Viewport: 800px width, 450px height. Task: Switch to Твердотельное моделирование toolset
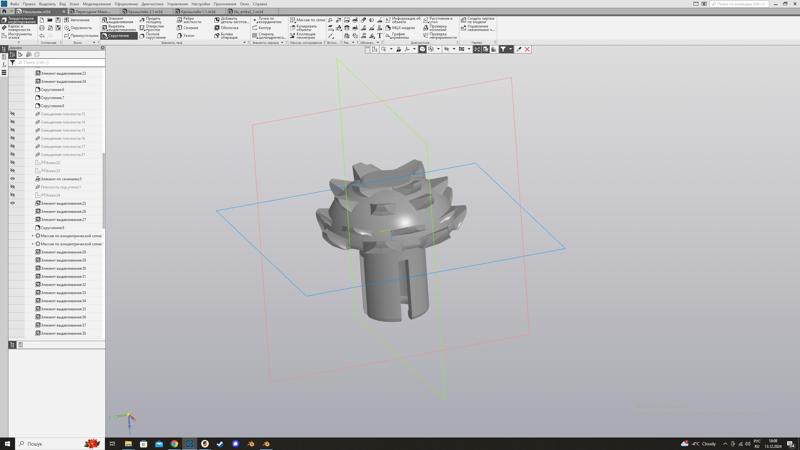click(19, 20)
